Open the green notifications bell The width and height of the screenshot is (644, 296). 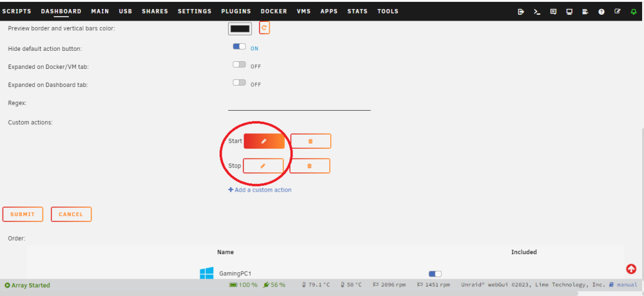pos(634,12)
